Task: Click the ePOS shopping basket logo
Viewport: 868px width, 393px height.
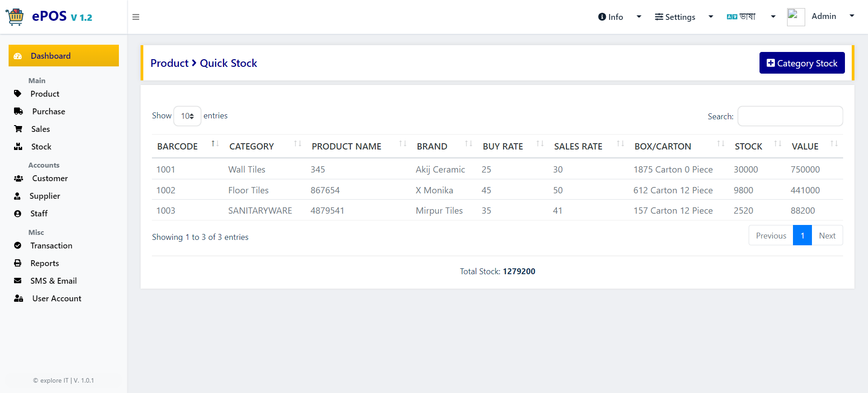Action: click(15, 17)
